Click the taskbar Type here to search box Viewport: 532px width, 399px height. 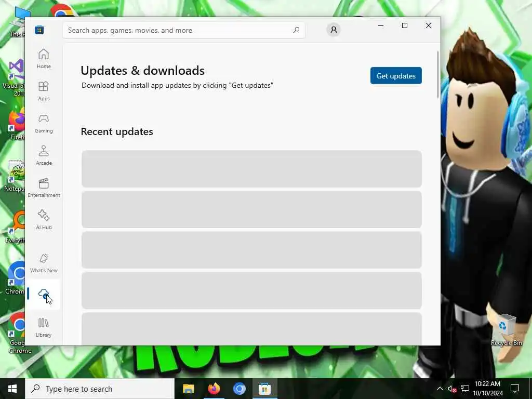100,389
